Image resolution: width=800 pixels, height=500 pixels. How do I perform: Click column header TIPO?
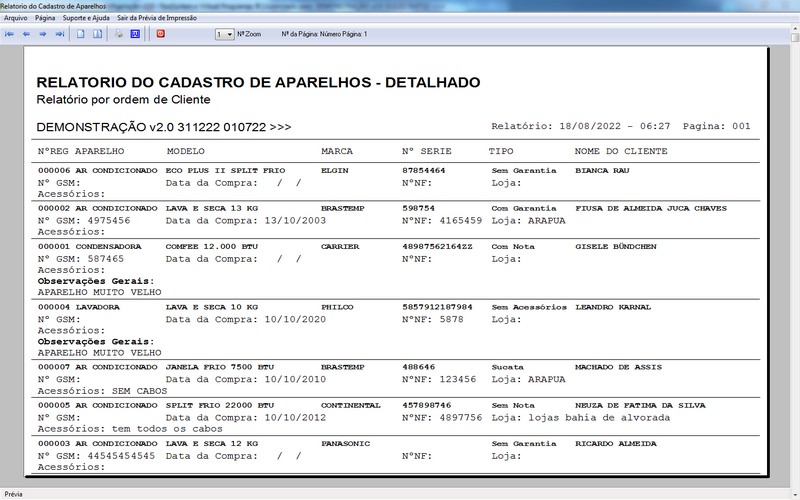[501, 151]
